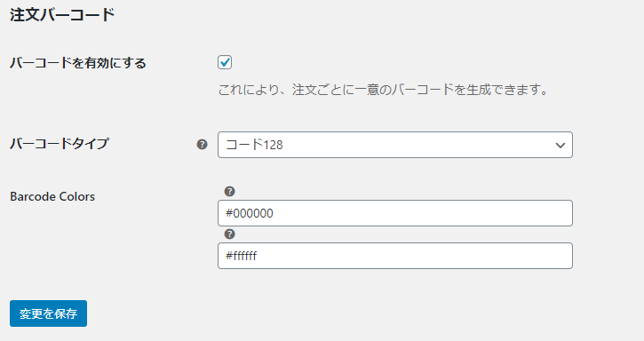Screen dimensions: 644x341
Task: Click the Barcode Colors label
Action: (52, 197)
